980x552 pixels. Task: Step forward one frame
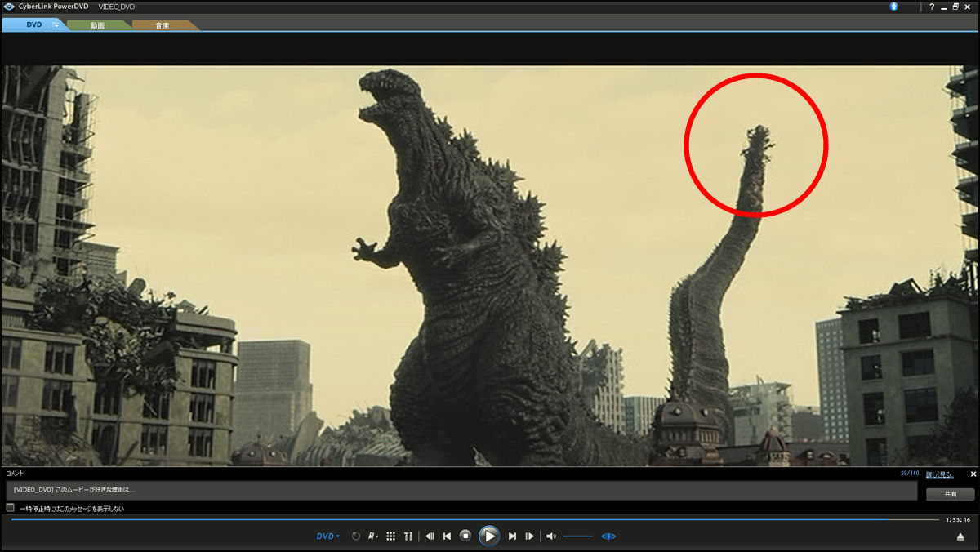(529, 536)
